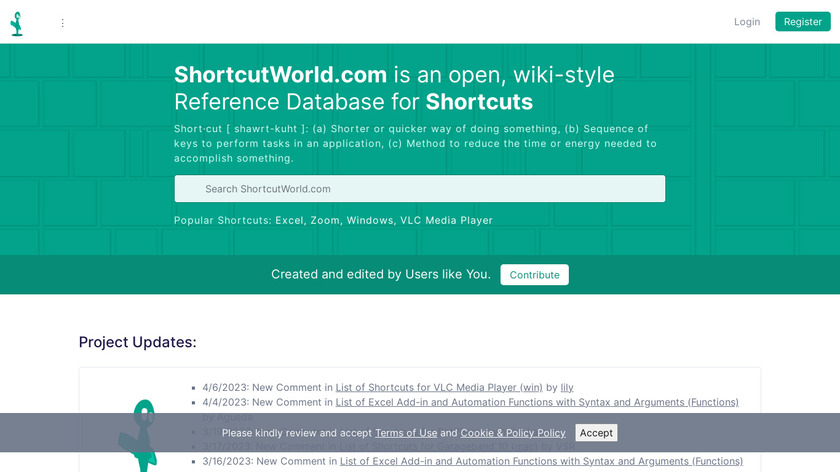The width and height of the screenshot is (840, 472).
Task: Click the text 'Created and edited by Users like You.'
Action: [x=380, y=274]
